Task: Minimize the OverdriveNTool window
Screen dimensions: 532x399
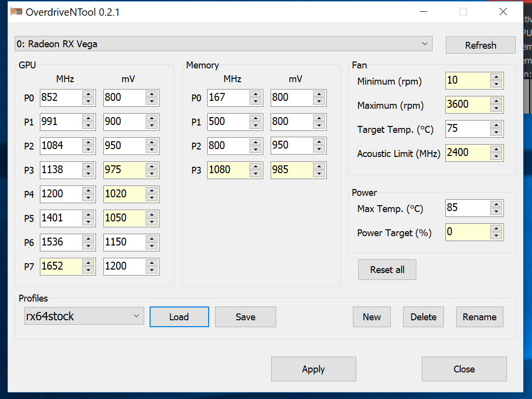Action: 423,12
